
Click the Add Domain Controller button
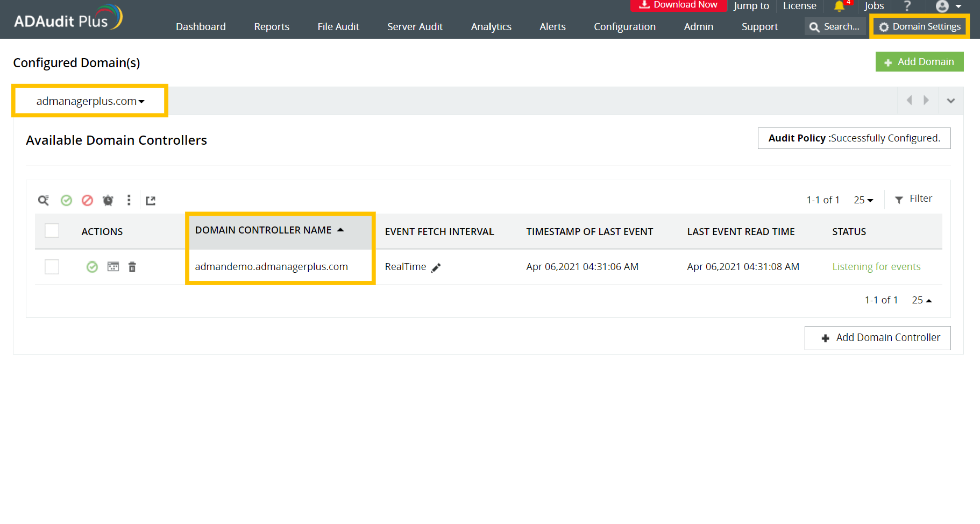[x=877, y=337]
